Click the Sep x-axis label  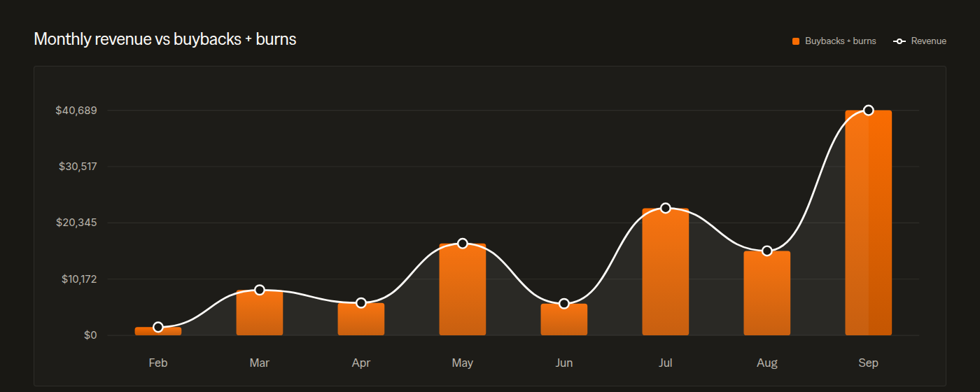coord(869,363)
